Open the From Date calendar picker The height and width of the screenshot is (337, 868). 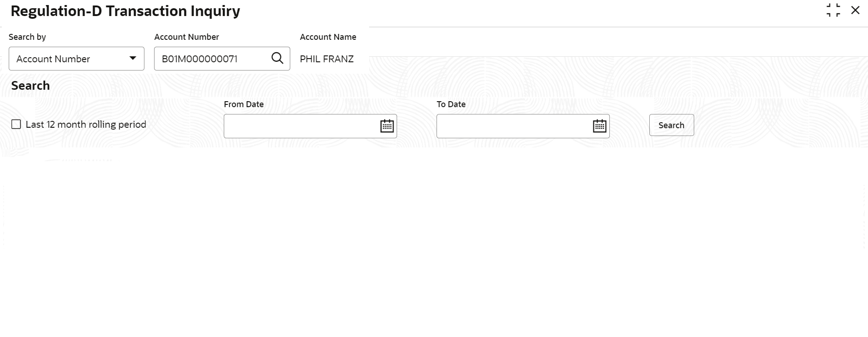tap(387, 126)
